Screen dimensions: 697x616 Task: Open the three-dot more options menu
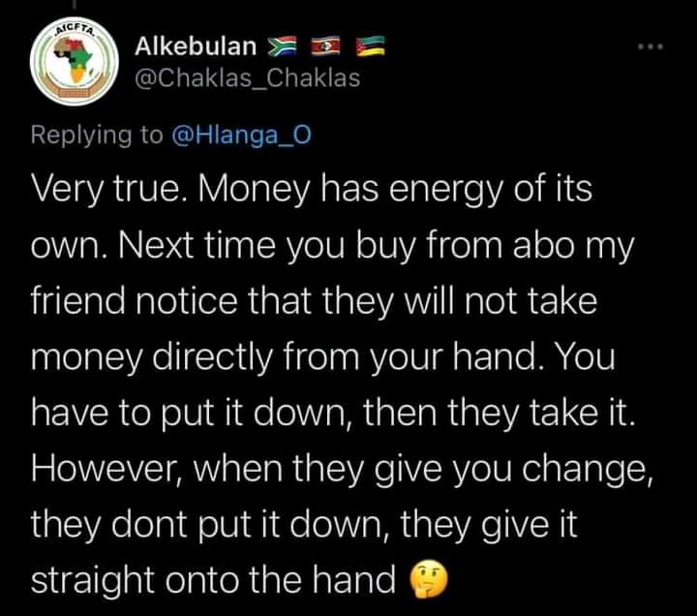click(x=651, y=46)
